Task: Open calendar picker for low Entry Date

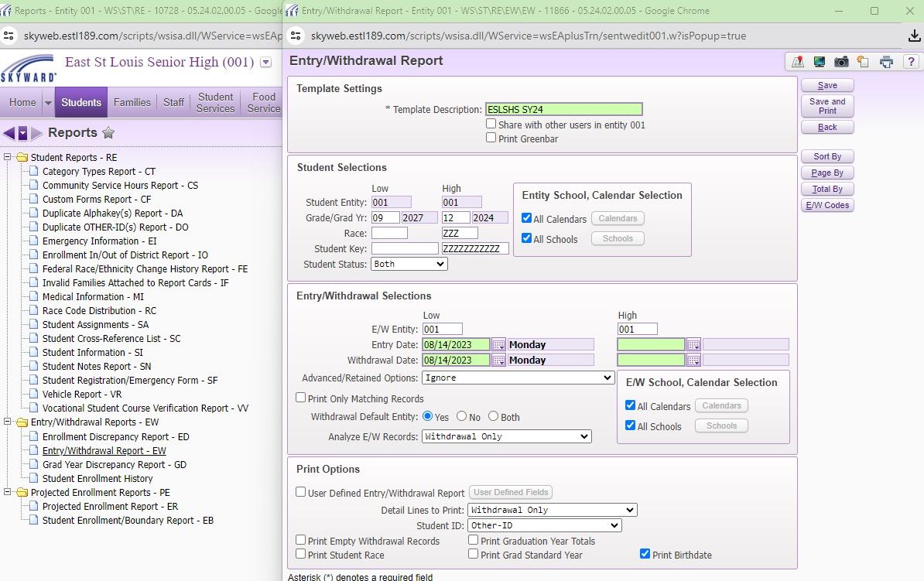Action: 499,345
